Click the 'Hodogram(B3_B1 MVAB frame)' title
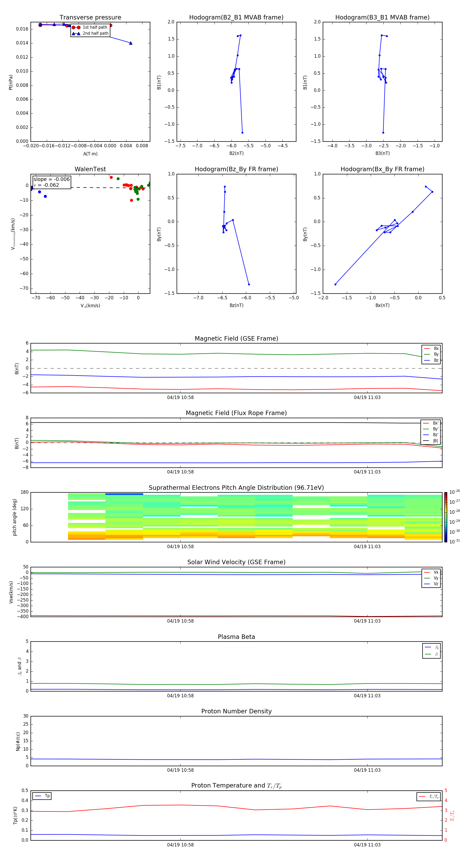The width and height of the screenshot is (473, 868). tap(382, 18)
